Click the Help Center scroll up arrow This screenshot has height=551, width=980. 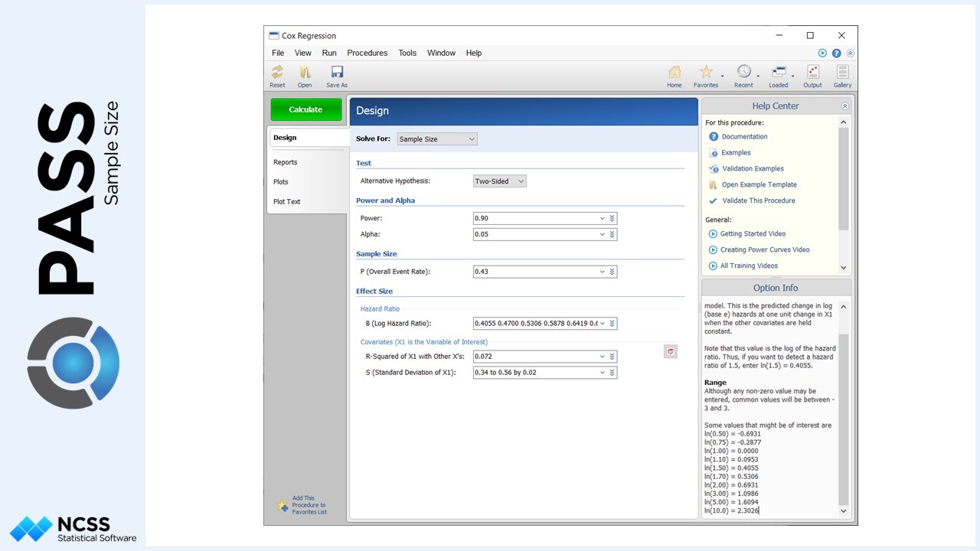coord(844,122)
